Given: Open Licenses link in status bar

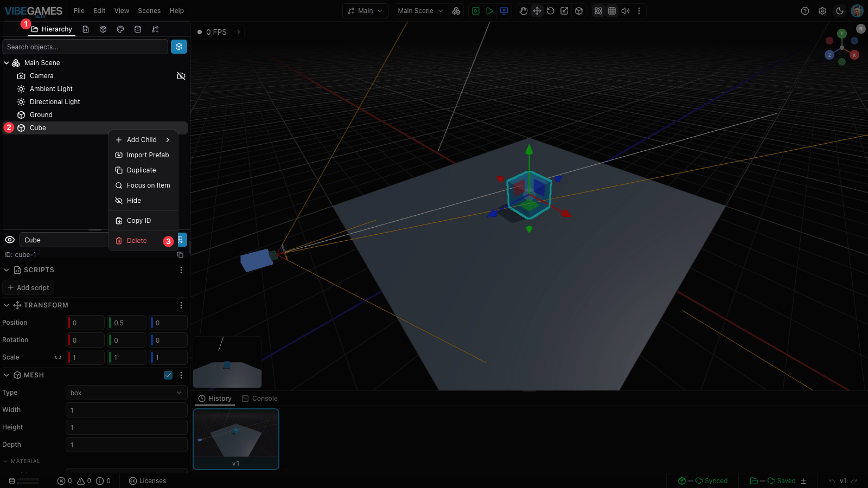Looking at the screenshot, I should tap(148, 481).
